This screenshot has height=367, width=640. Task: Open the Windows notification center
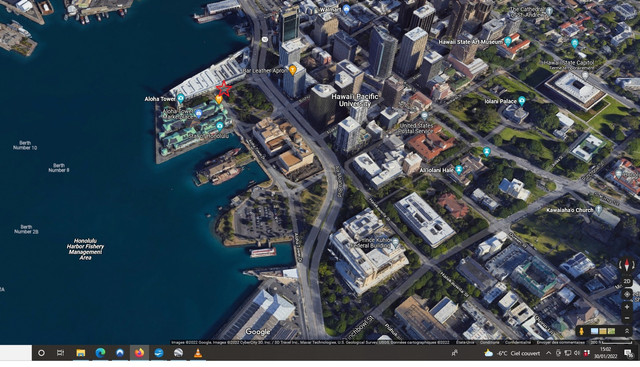pos(629,353)
